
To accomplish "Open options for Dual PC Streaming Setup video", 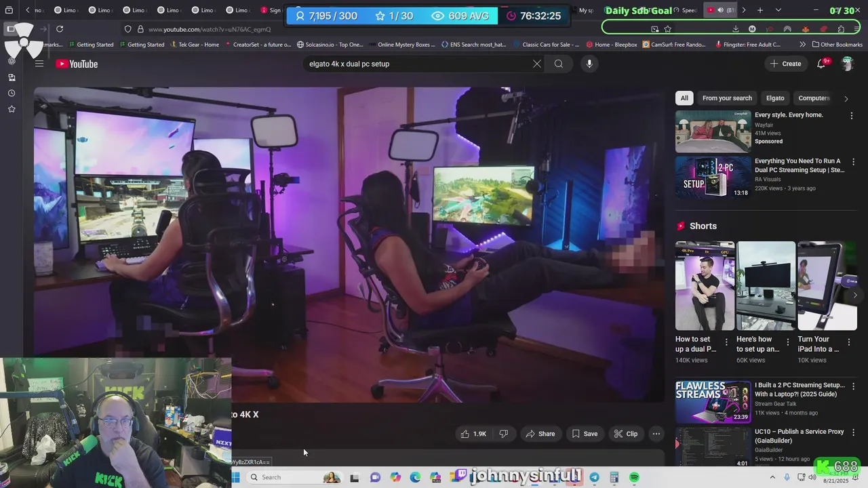I will (x=853, y=162).
